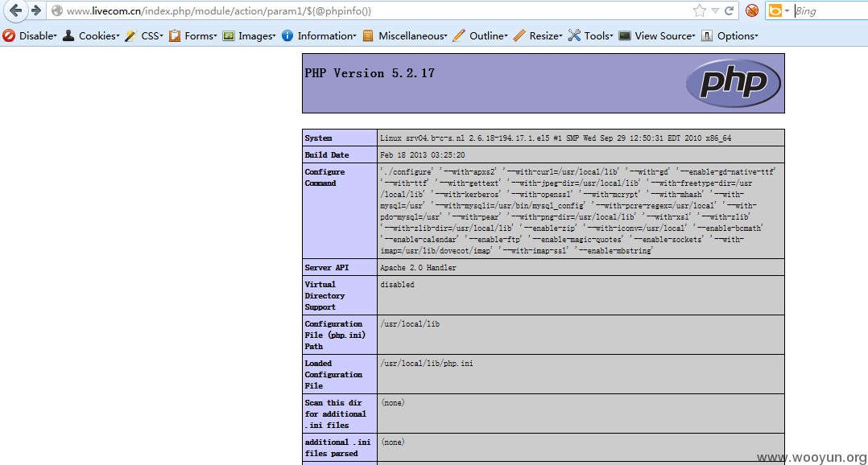Open the Tools dropdown menu
The height and width of the screenshot is (465, 868).
coord(598,35)
